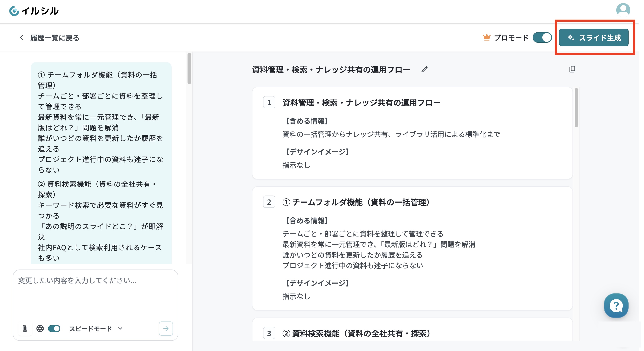Toggle the web search switch
Image resolution: width=644 pixels, height=351 pixels.
point(54,328)
